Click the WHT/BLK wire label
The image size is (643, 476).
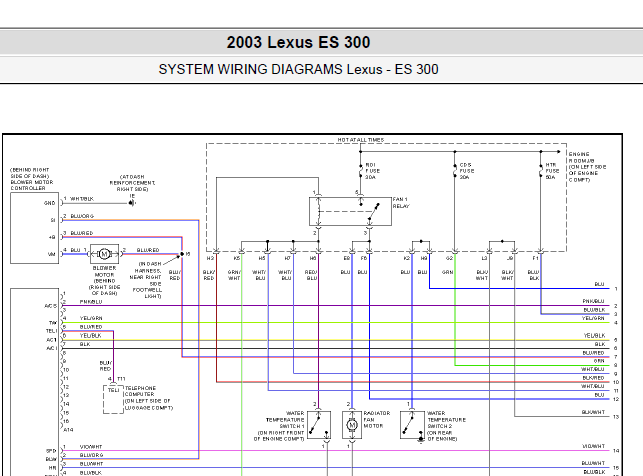click(82, 199)
